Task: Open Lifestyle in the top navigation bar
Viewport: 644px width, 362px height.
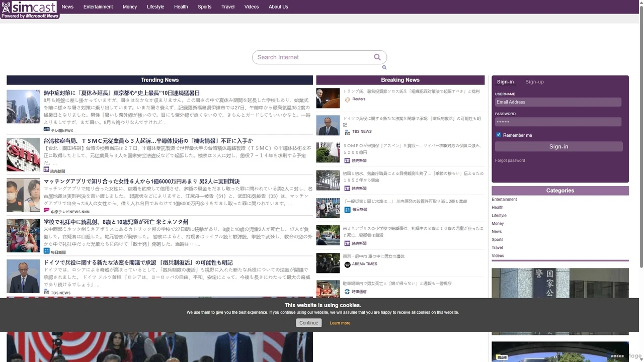Action: click(x=155, y=7)
